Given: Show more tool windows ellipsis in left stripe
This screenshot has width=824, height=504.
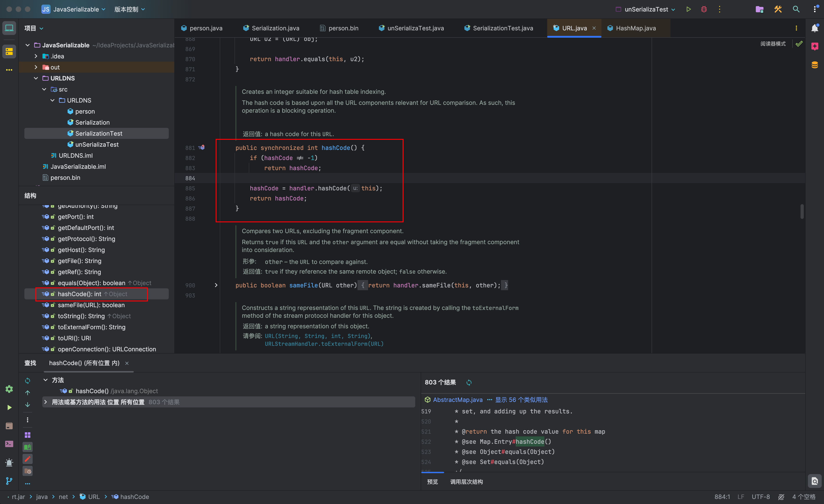Looking at the screenshot, I should click(x=9, y=70).
